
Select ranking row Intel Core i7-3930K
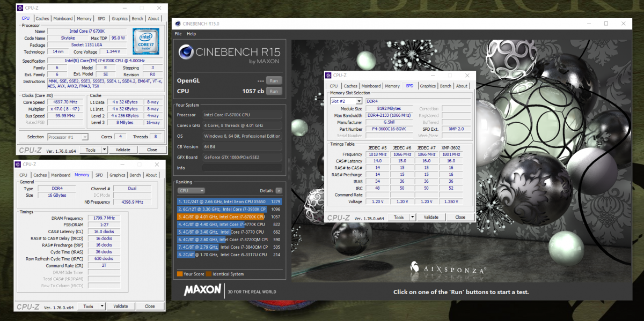(x=229, y=209)
